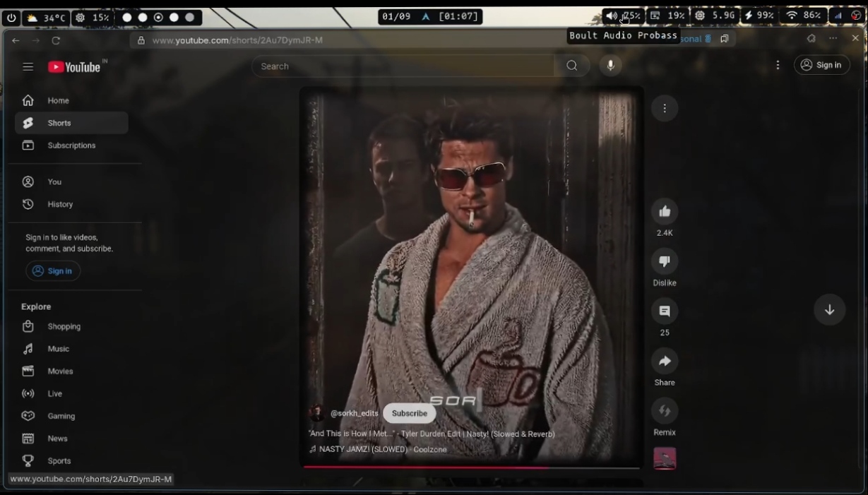Like the Short with thumbs up
868x495 pixels.
(x=665, y=211)
